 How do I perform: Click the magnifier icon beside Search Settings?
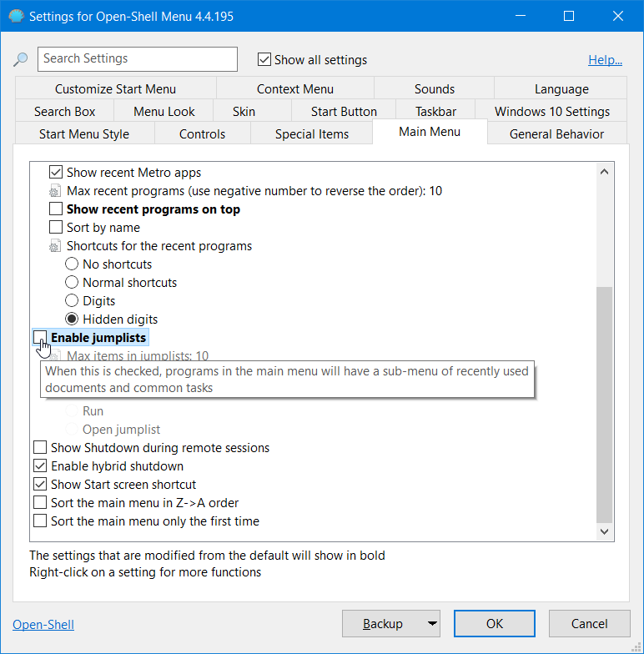pyautogui.click(x=20, y=59)
